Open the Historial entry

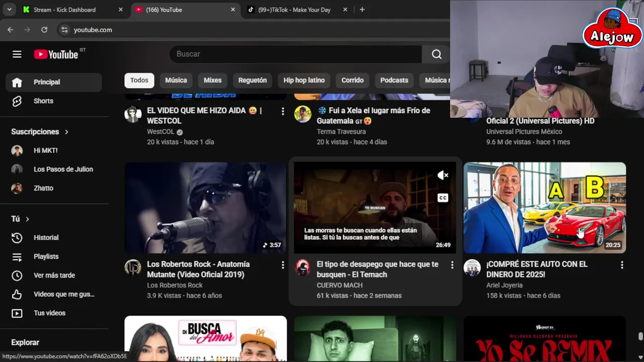[x=53, y=238]
